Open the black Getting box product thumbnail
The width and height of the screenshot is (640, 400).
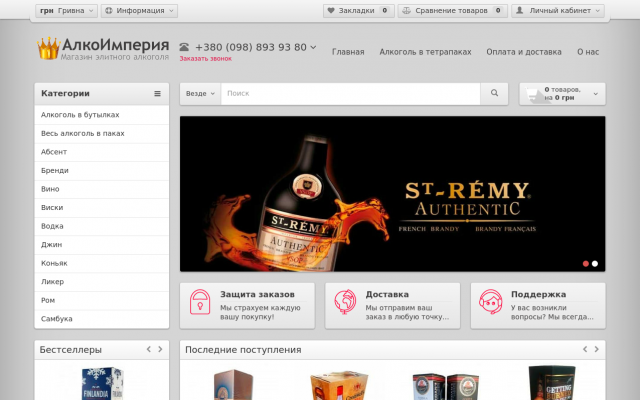pyautogui.click(x=552, y=383)
